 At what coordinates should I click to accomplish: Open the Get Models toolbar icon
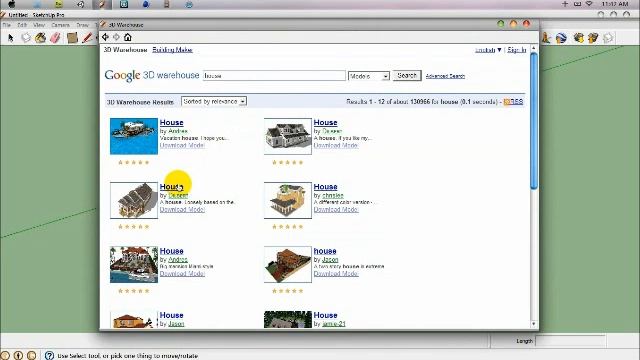coord(578,38)
